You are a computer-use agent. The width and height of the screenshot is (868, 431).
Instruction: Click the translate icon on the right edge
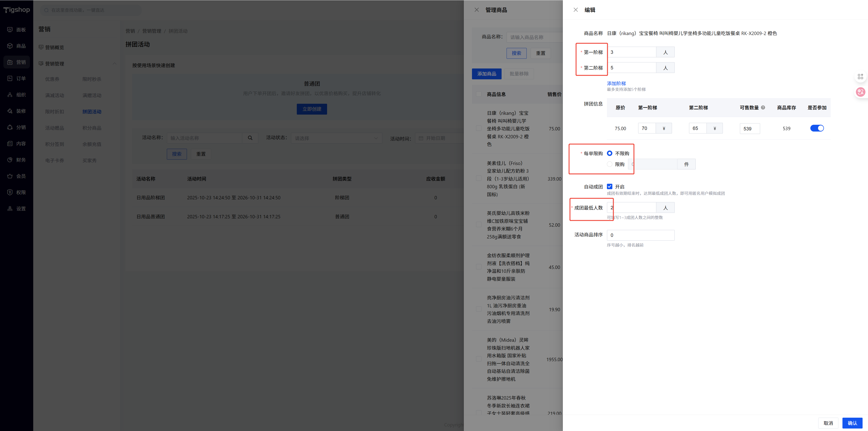coord(860,92)
